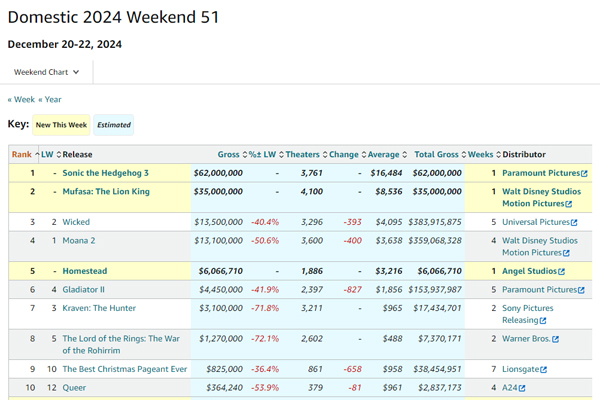This screenshot has height=400, width=600.
Task: Open Walt Disney Studios link in Moana 2 row
Action: pos(540,247)
